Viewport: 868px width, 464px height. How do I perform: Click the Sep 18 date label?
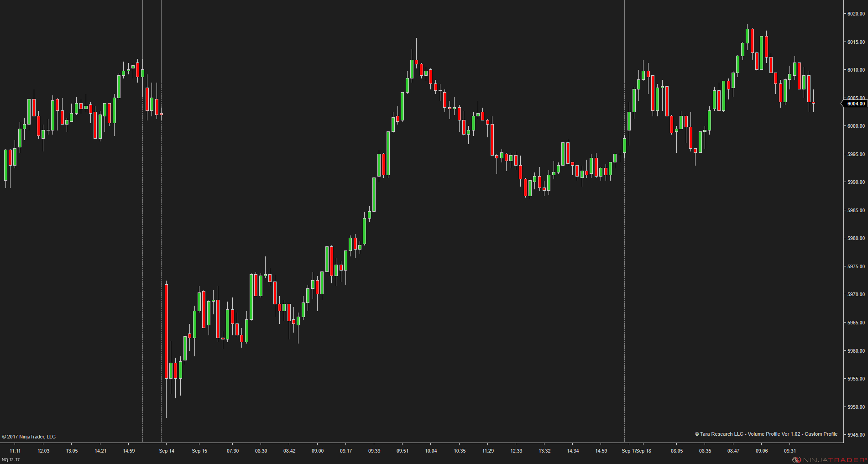[643, 451]
